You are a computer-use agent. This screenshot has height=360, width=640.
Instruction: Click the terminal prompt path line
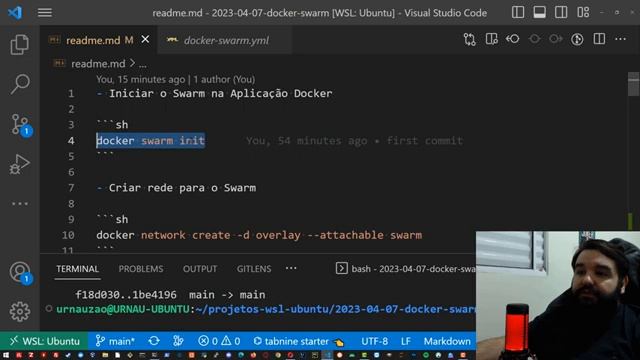pyautogui.click(x=266, y=309)
